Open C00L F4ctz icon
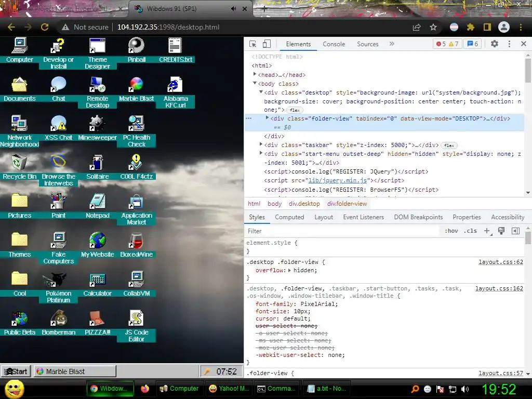The image size is (532, 399). 137,167
